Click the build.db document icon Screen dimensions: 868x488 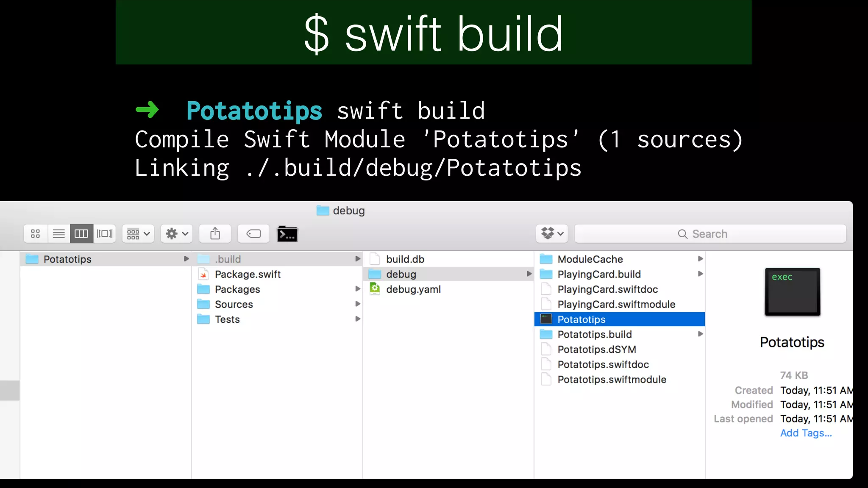click(x=375, y=259)
